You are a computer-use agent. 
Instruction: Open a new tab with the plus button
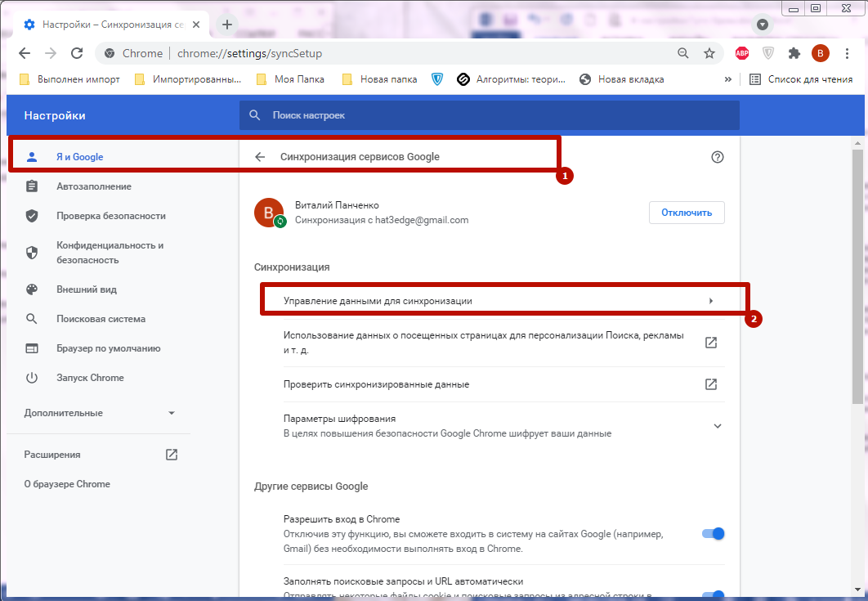(x=227, y=25)
